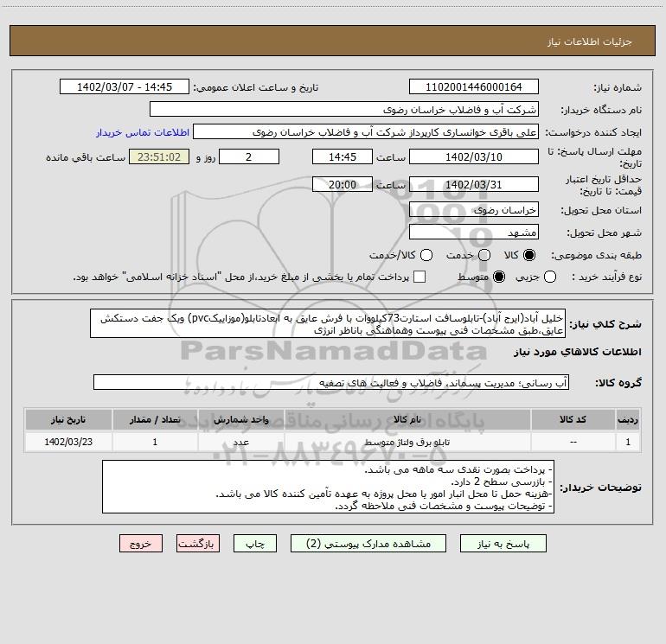666x644 pixels.
Task: Open مشاهده مدارک پیوستی (2) button
Action: [368, 544]
